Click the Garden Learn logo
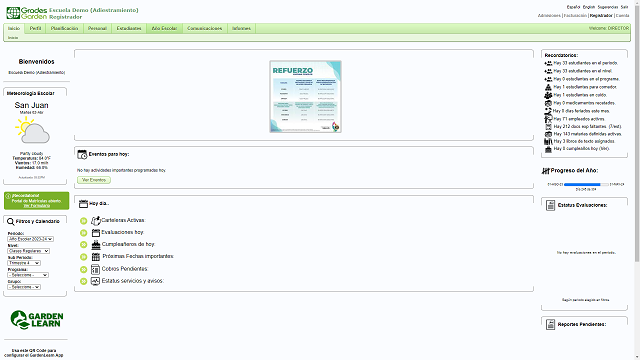 point(37,320)
